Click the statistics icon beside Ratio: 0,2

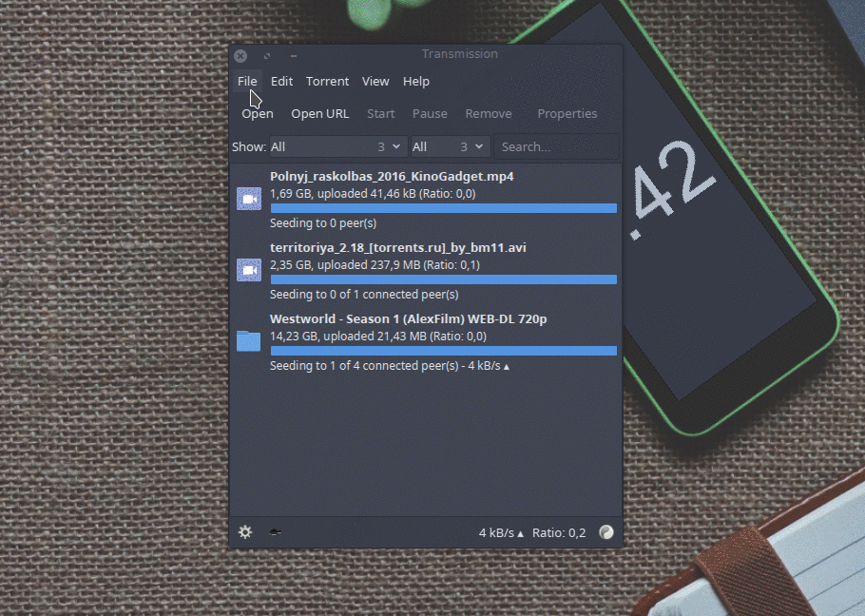[606, 532]
